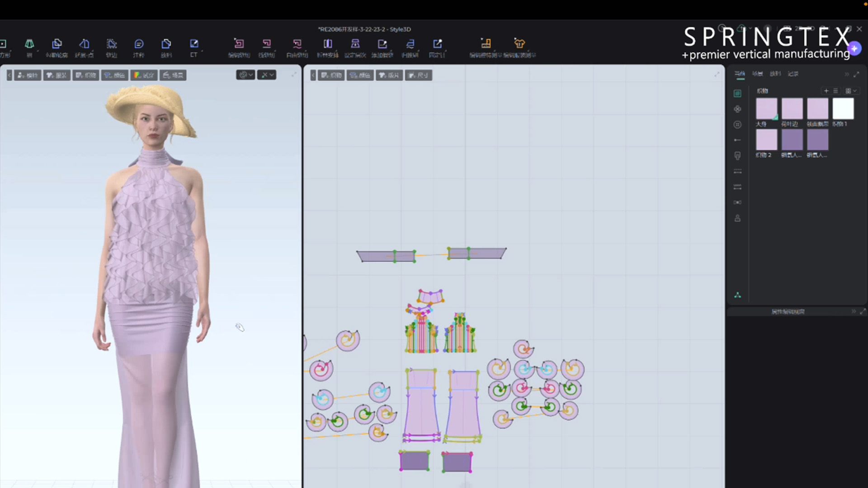This screenshot has width=868, height=488.
Task: Open the 当前 tab in right panel
Action: coord(740,74)
